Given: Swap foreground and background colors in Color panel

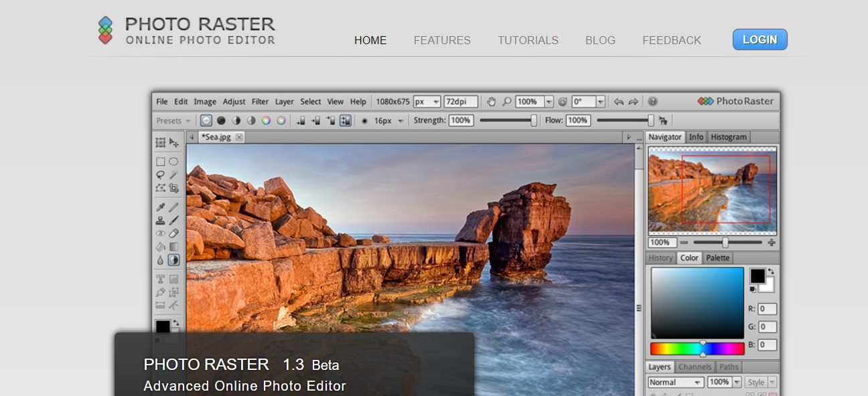Looking at the screenshot, I should pos(771,271).
